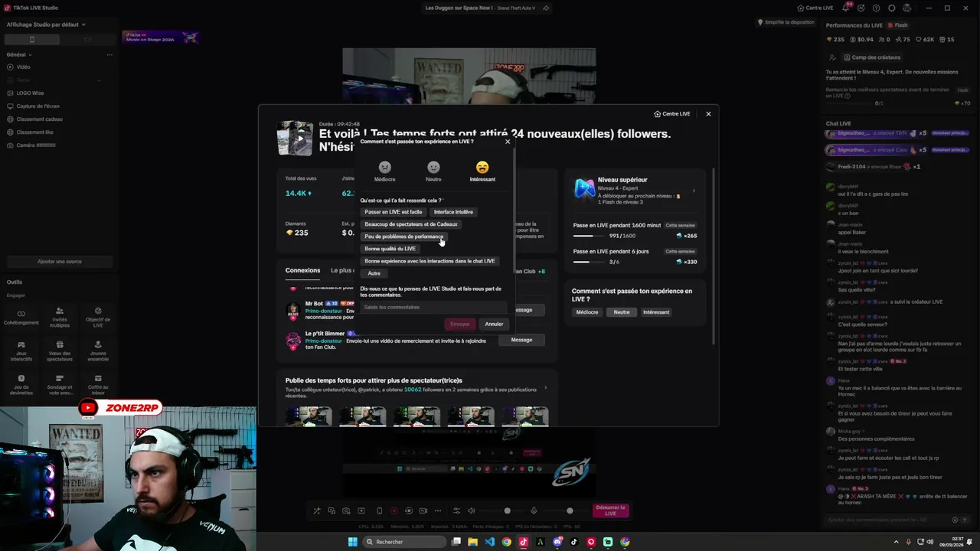Select the Intéressant happy face rating
980x551 pixels.
[482, 171]
